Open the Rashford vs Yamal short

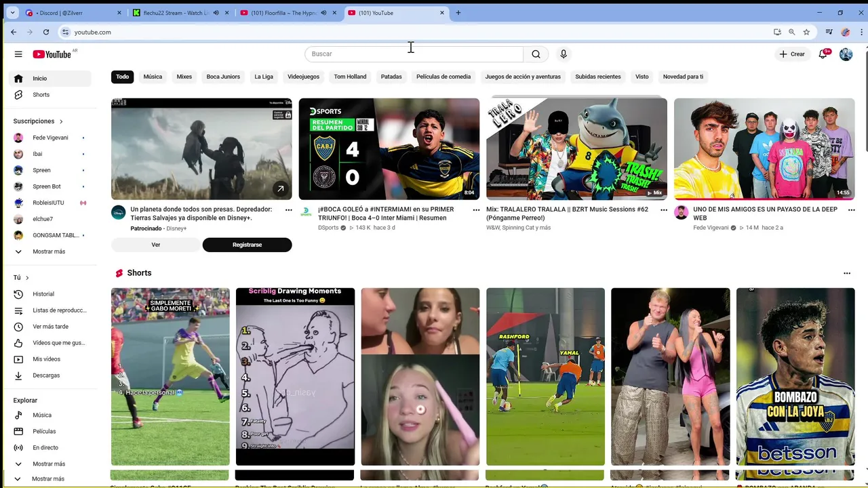point(545,377)
